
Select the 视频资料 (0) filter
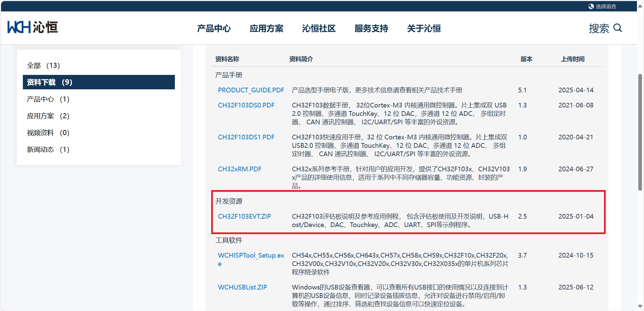click(48, 133)
